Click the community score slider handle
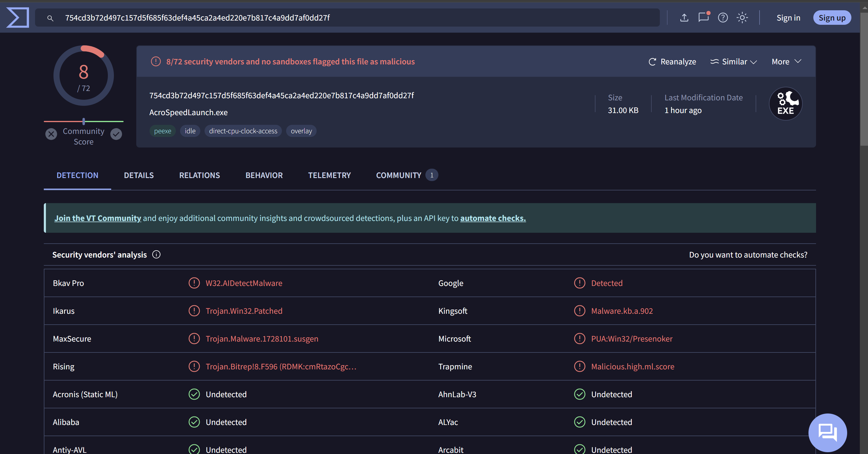 point(84,121)
